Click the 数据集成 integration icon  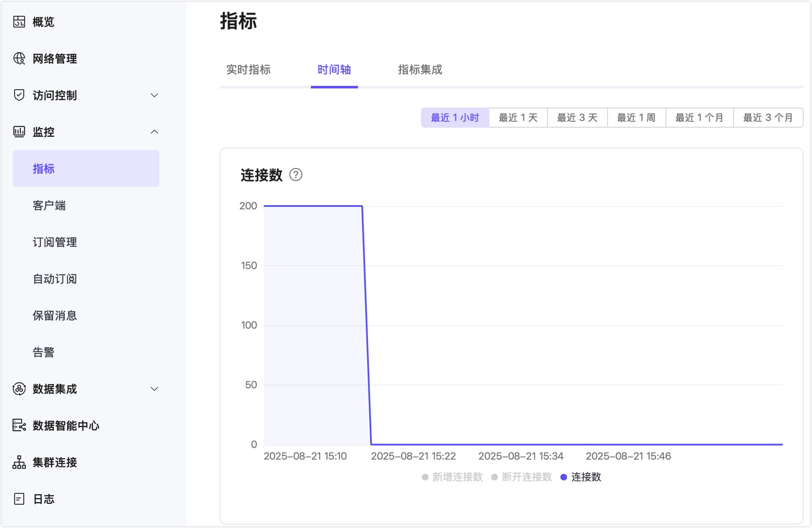coord(18,388)
